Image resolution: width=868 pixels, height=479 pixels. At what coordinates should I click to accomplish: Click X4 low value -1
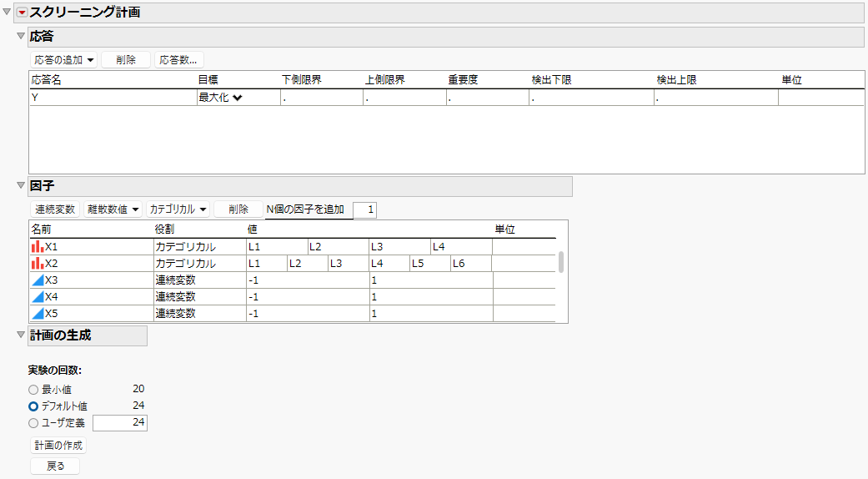(x=308, y=297)
